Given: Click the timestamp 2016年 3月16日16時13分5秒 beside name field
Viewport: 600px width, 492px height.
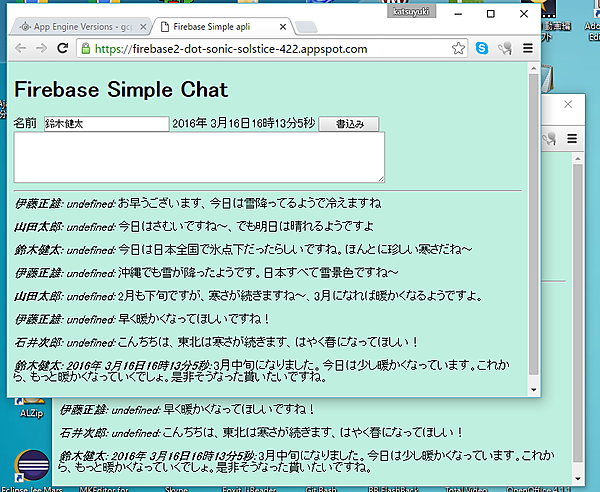Looking at the screenshot, I should tap(244, 124).
